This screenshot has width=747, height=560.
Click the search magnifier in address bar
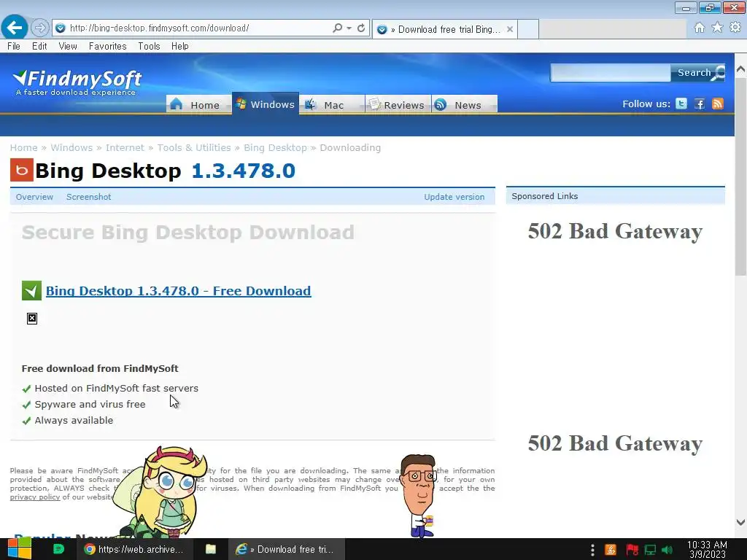tap(337, 28)
